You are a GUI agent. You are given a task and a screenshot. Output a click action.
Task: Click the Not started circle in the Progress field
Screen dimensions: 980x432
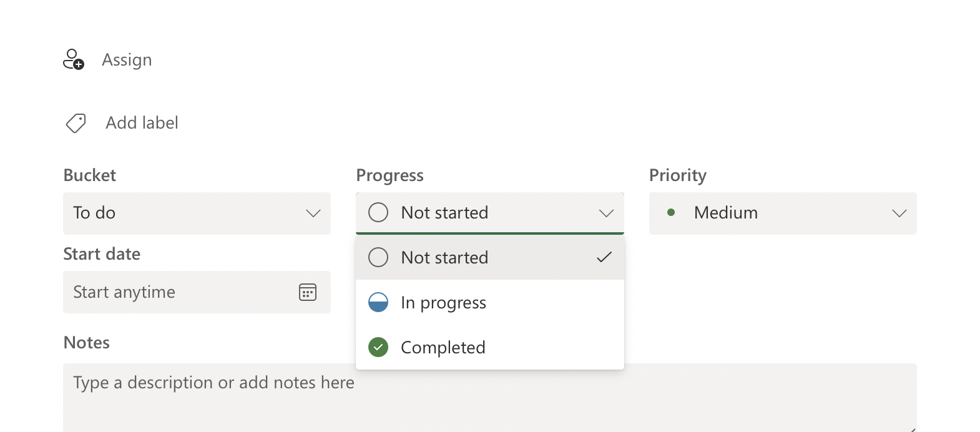click(378, 212)
